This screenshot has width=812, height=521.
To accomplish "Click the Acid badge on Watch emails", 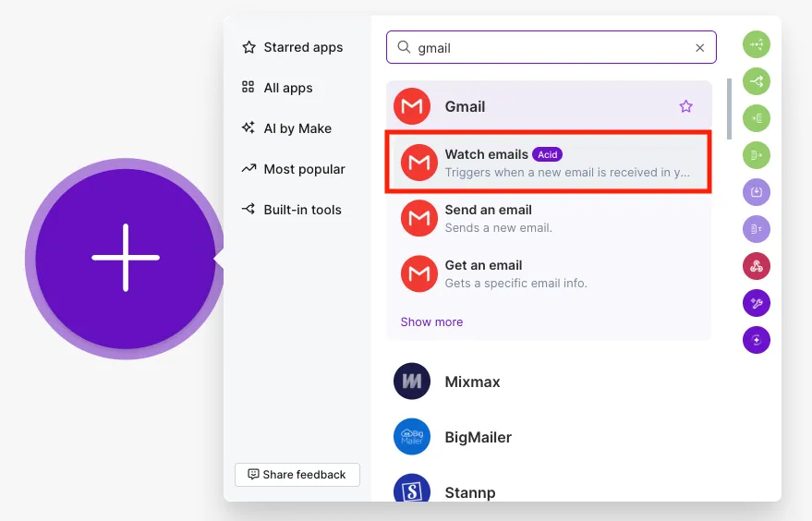I will [547, 154].
